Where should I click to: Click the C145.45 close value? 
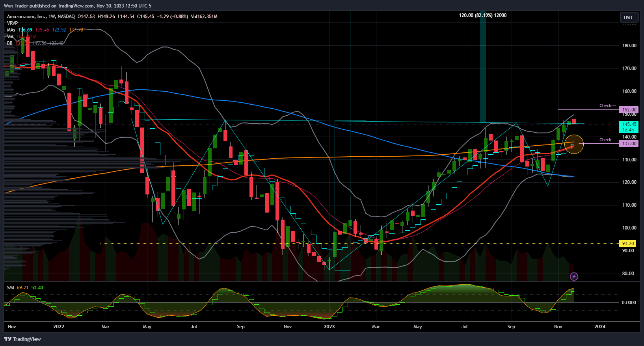(145, 17)
